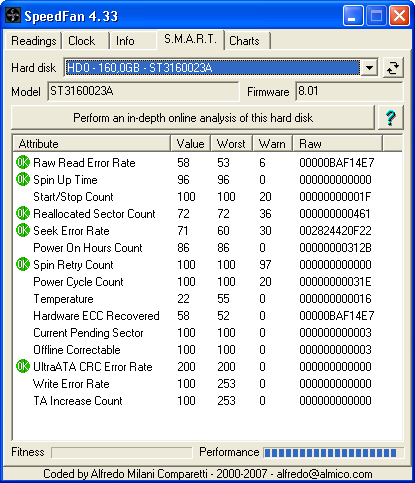Click the Reallocated Sector Count label

click(94, 214)
